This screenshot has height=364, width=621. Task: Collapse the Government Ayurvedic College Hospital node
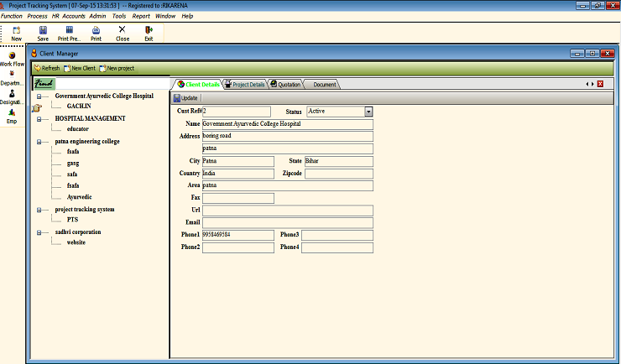click(39, 96)
